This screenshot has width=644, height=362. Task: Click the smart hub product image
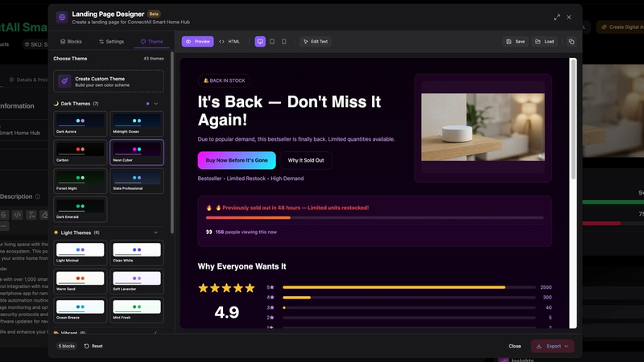[x=483, y=127]
